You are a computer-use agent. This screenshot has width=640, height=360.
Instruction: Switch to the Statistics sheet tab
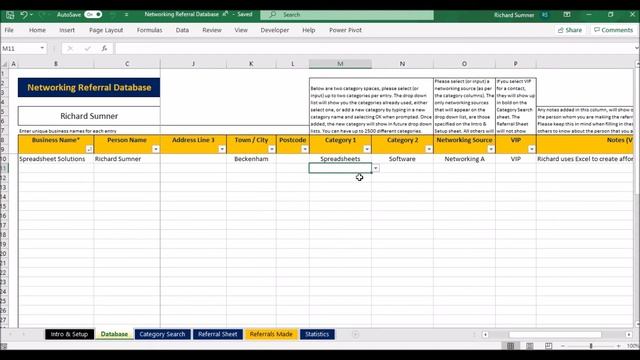click(317, 334)
